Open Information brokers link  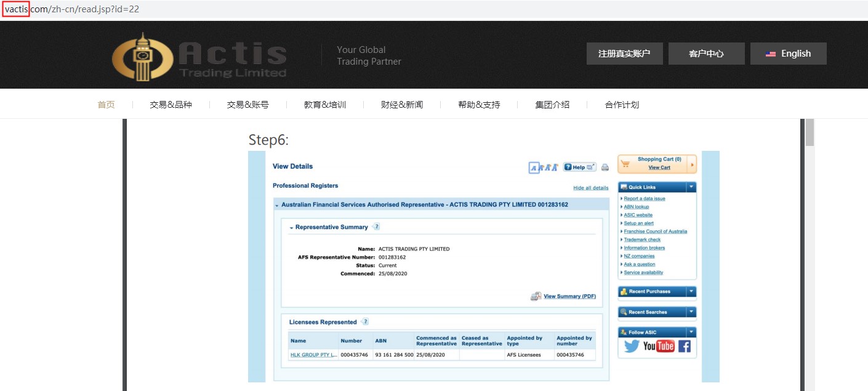click(645, 248)
